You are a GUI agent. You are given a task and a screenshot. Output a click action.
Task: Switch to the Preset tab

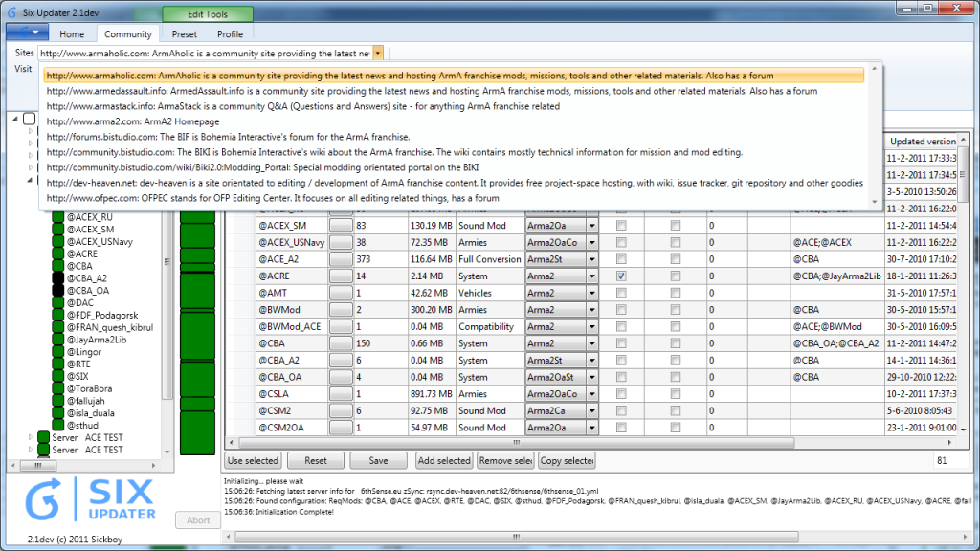185,34
